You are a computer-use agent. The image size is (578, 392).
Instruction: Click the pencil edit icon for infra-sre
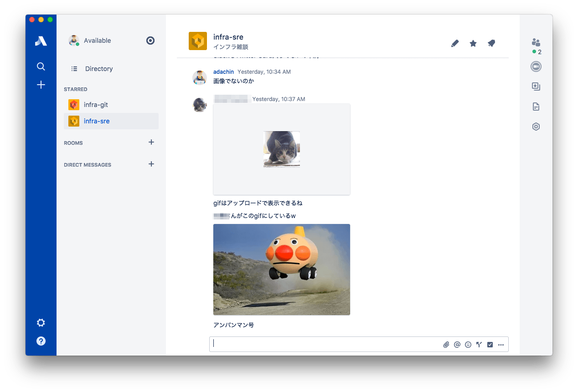pyautogui.click(x=454, y=43)
